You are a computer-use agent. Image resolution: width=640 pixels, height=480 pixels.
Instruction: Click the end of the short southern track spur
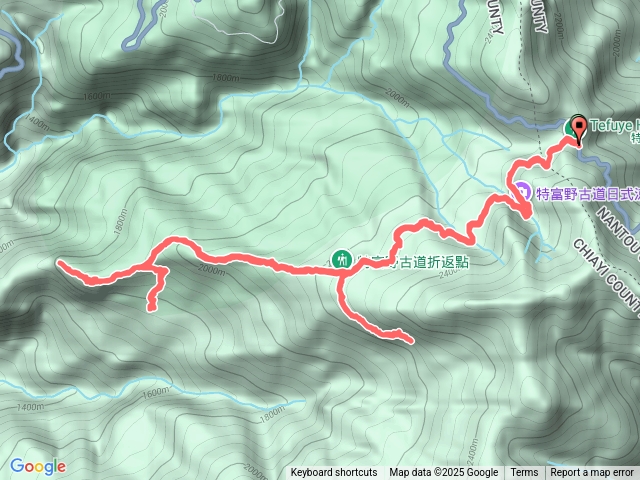click(151, 308)
